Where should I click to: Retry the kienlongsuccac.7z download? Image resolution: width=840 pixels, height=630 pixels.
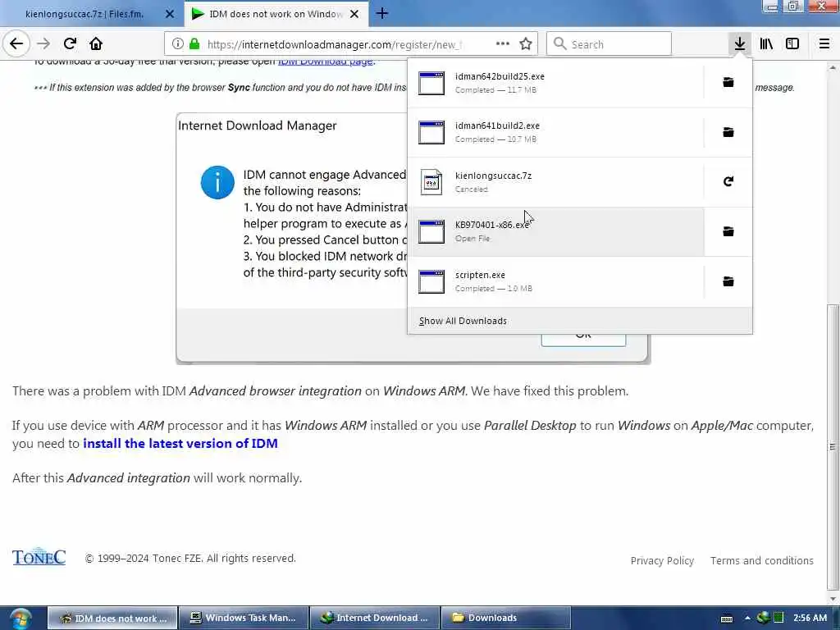pos(728,181)
